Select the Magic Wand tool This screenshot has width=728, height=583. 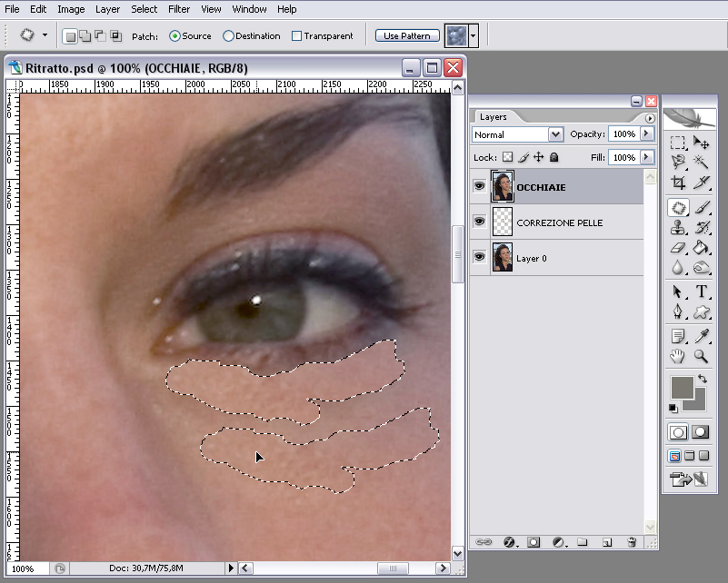pyautogui.click(x=702, y=162)
